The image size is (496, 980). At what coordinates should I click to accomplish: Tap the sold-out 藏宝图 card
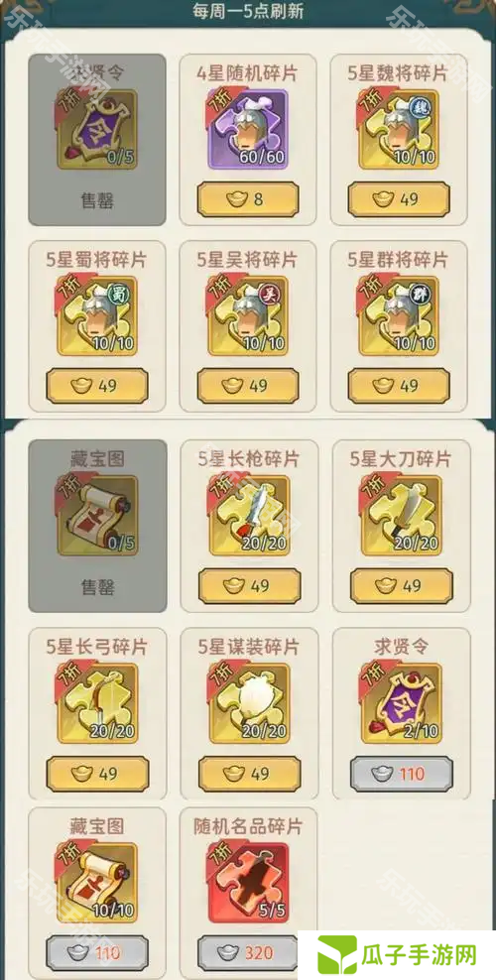tap(97, 526)
